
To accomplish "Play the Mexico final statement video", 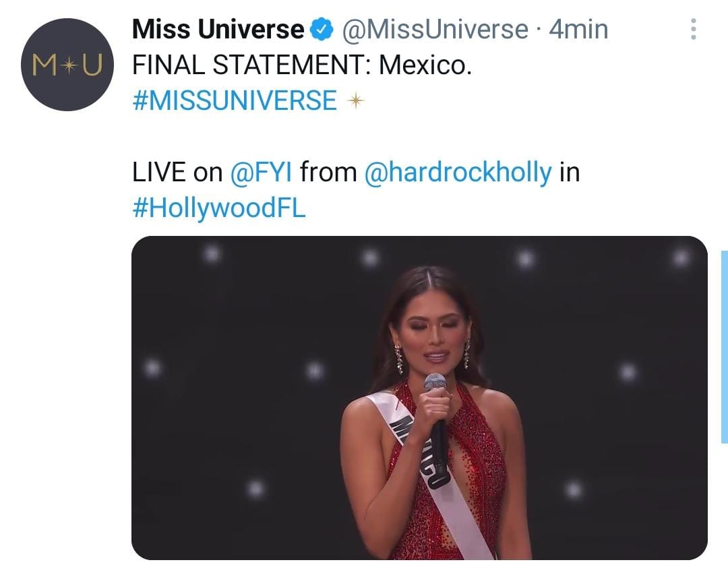I will (419, 398).
